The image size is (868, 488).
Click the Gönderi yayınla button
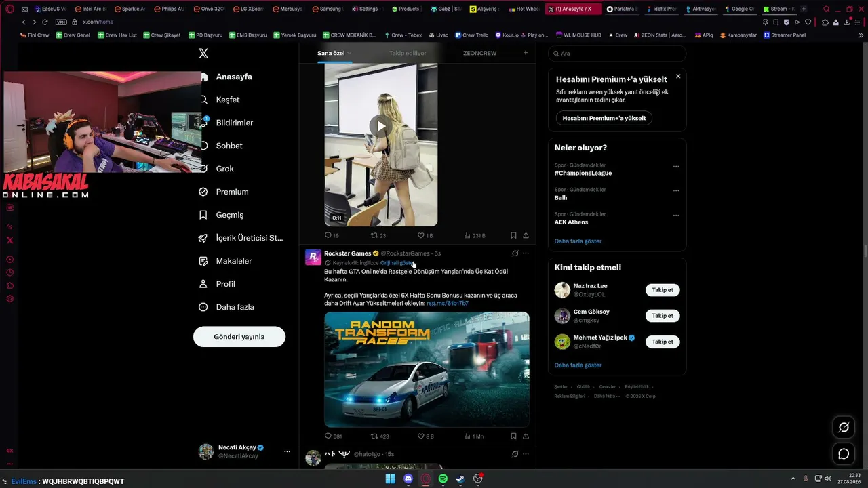pyautogui.click(x=239, y=337)
